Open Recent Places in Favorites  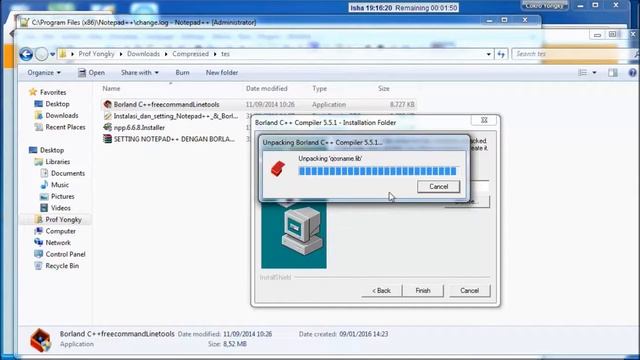[65, 127]
